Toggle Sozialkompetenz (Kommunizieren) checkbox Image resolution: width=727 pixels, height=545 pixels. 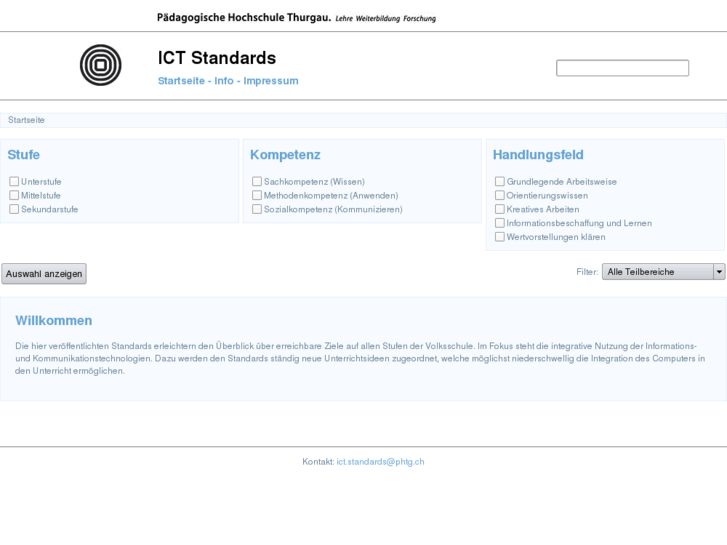point(257,209)
